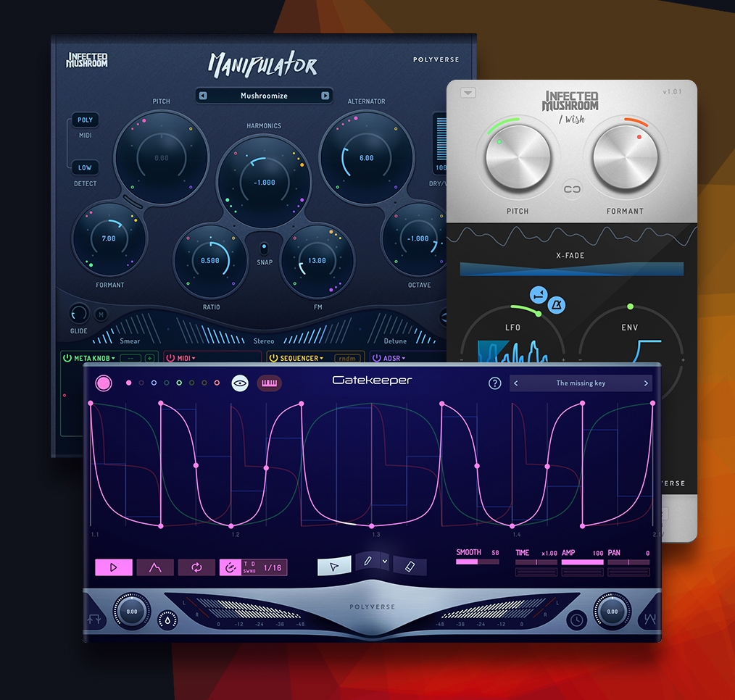Click the Stereo slider in Manipulator

point(263,330)
